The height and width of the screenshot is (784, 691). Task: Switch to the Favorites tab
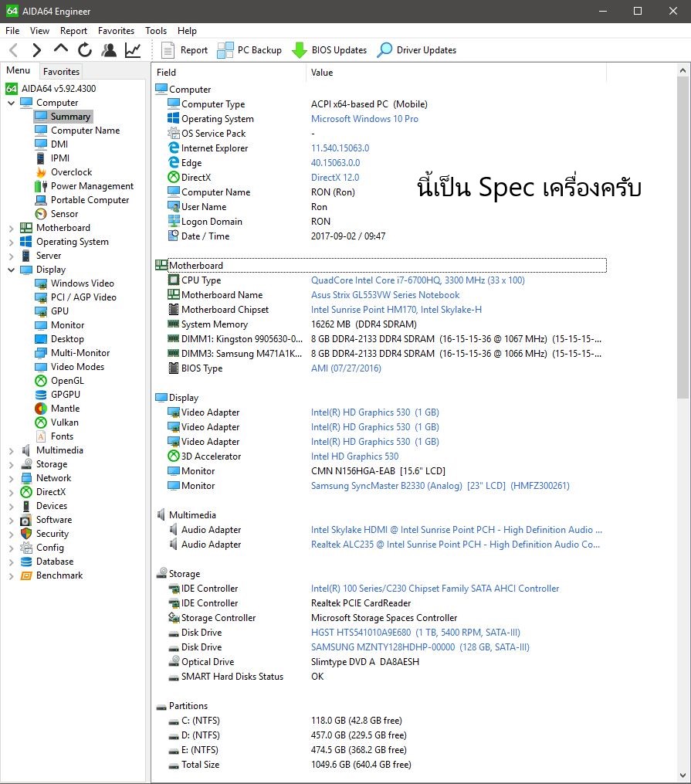click(61, 72)
